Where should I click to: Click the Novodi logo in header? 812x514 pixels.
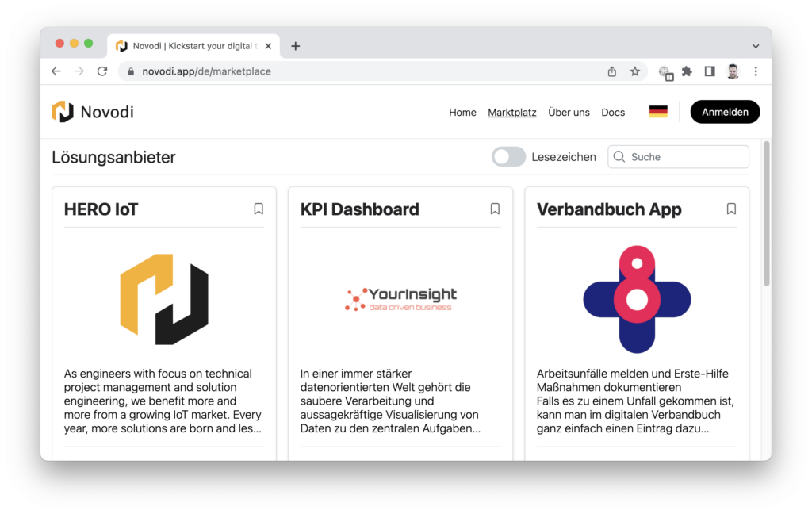pyautogui.click(x=63, y=112)
